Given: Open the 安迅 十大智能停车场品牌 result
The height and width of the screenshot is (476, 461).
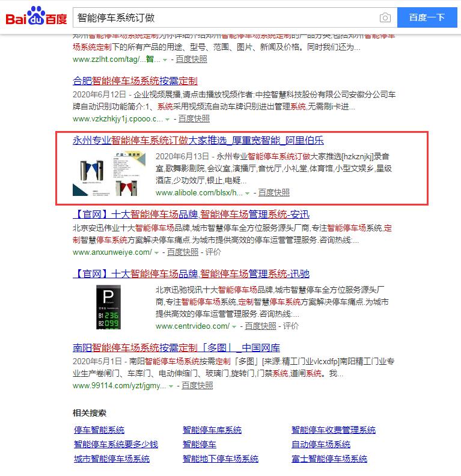Looking at the screenshot, I should [191, 215].
